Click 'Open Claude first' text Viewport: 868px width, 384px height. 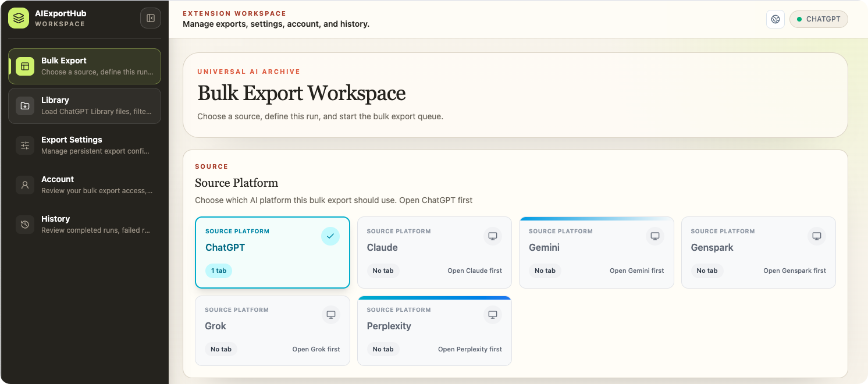[475, 271]
